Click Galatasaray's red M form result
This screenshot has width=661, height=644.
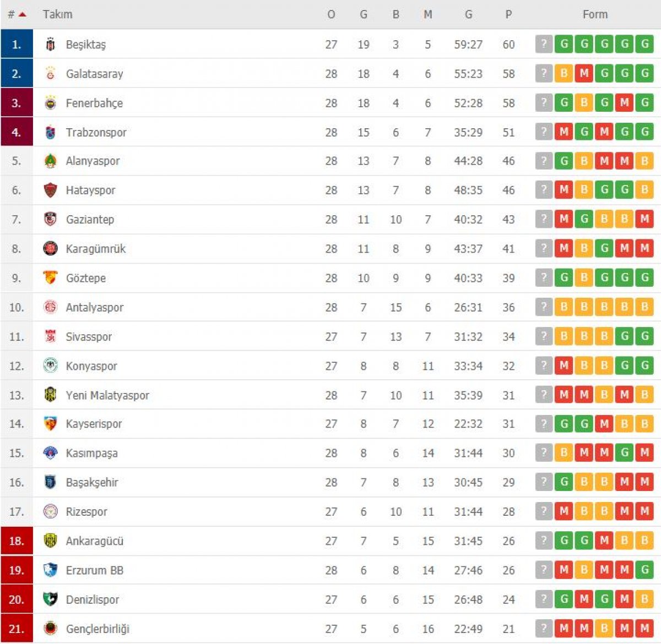tap(584, 73)
